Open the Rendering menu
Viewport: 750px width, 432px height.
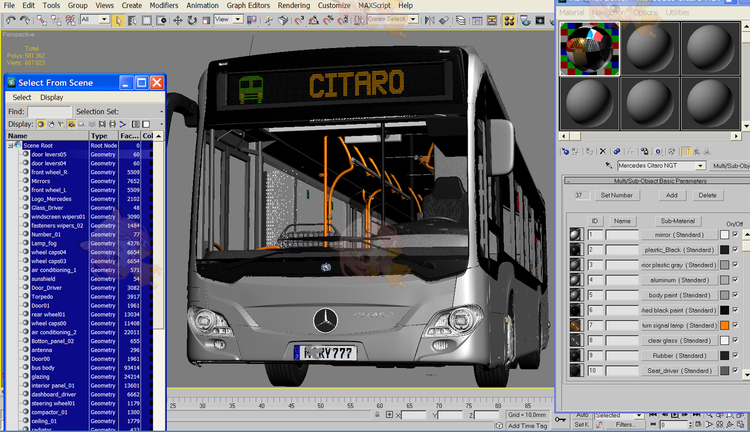point(294,5)
